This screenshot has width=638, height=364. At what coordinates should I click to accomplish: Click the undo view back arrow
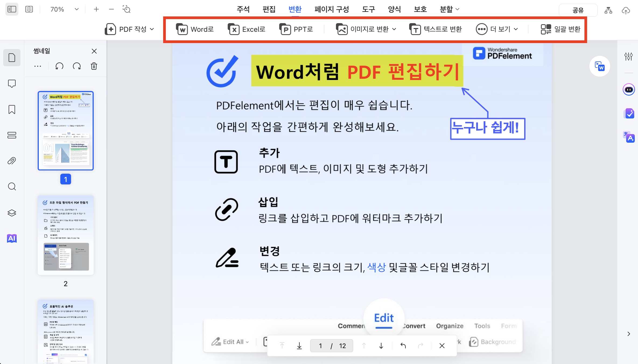[x=403, y=346]
